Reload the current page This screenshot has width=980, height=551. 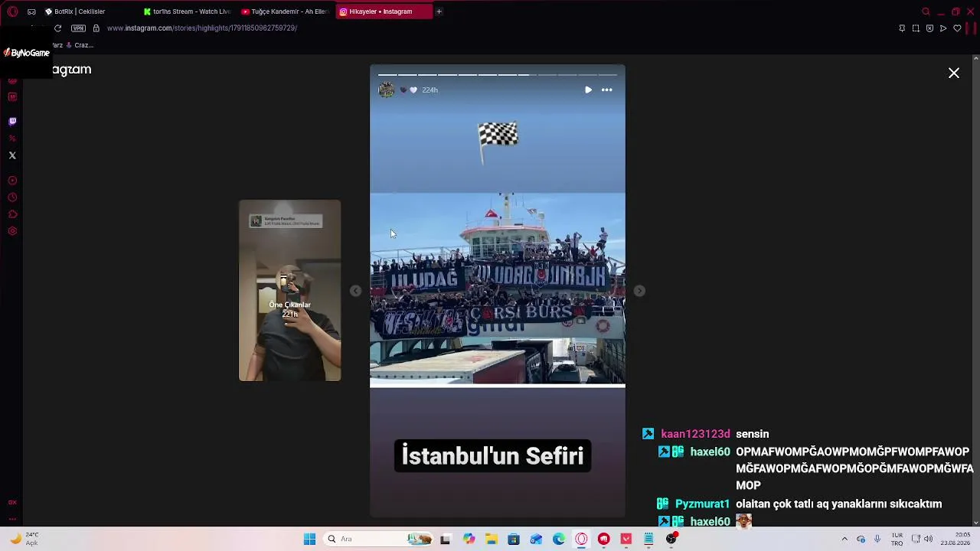pos(57,28)
